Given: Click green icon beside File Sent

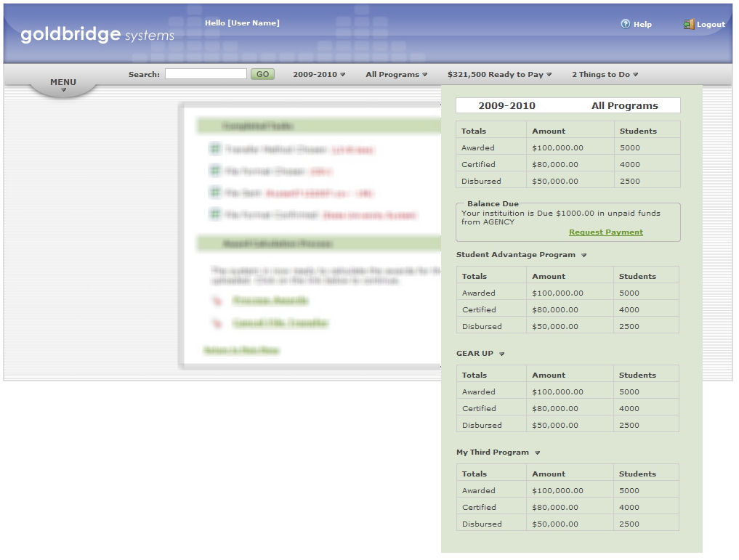Looking at the screenshot, I should 215,192.
